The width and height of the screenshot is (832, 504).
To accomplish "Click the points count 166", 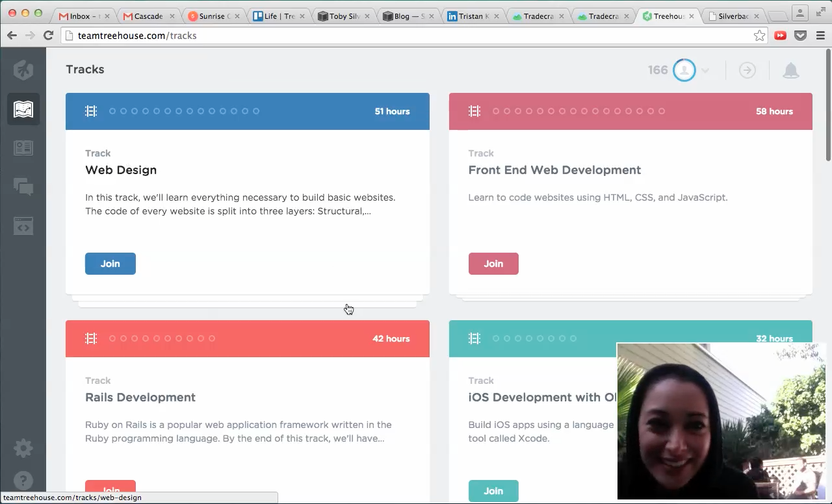I will (x=658, y=70).
